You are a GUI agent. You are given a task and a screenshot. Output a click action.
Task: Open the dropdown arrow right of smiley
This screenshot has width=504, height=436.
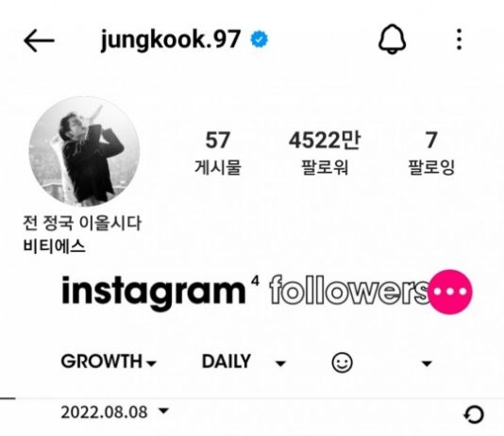(x=427, y=363)
